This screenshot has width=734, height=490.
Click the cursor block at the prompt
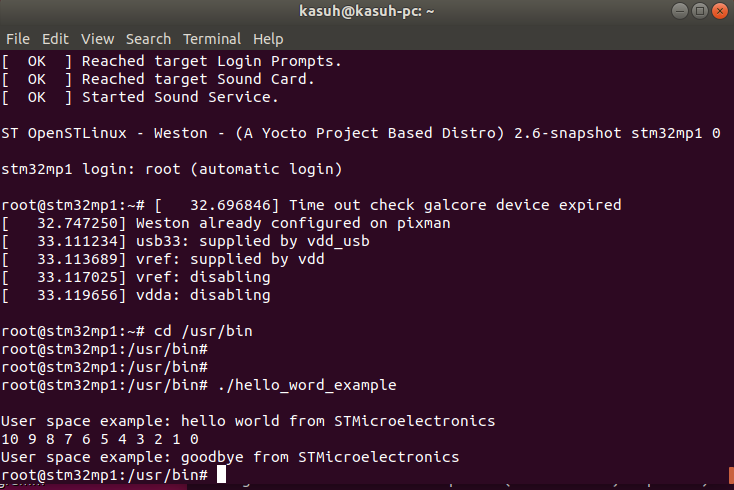(x=221, y=474)
